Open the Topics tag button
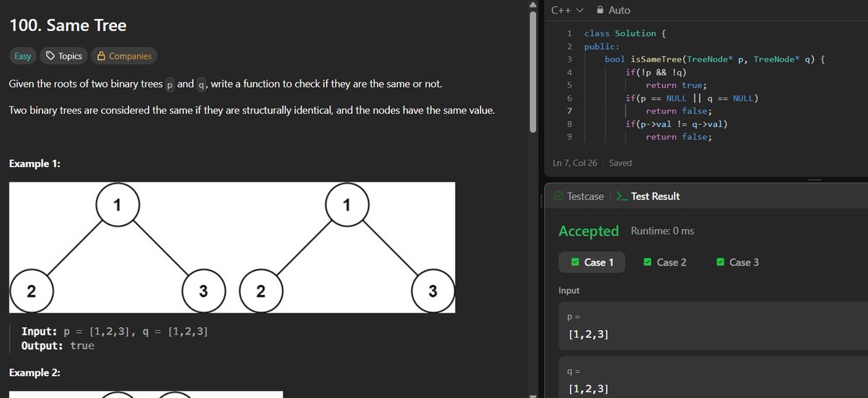Viewport: 868px width, 398px height. pyautogui.click(x=64, y=56)
